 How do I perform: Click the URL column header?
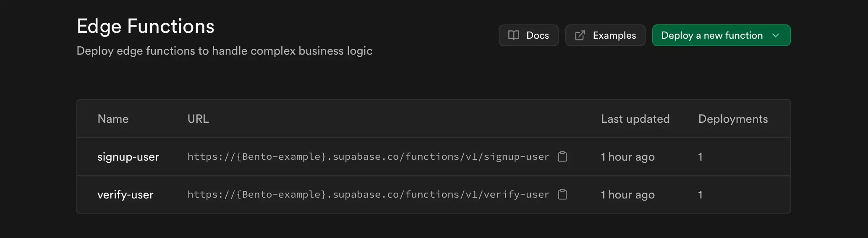[198, 119]
